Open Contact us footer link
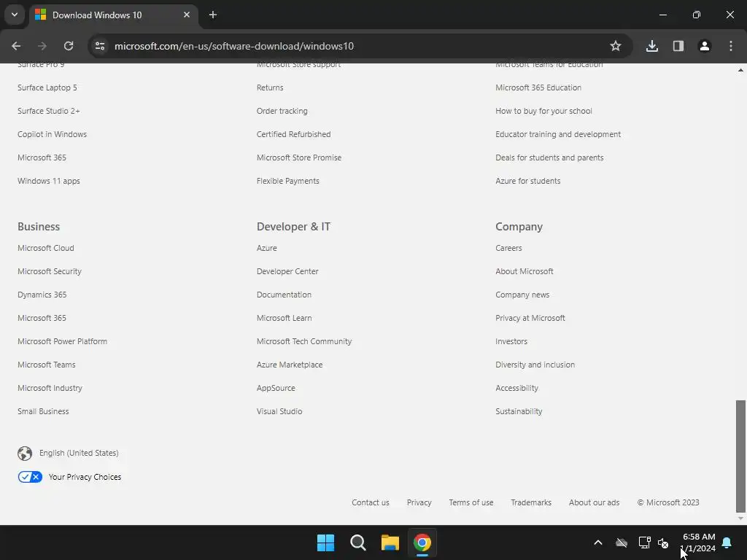 coord(370,502)
